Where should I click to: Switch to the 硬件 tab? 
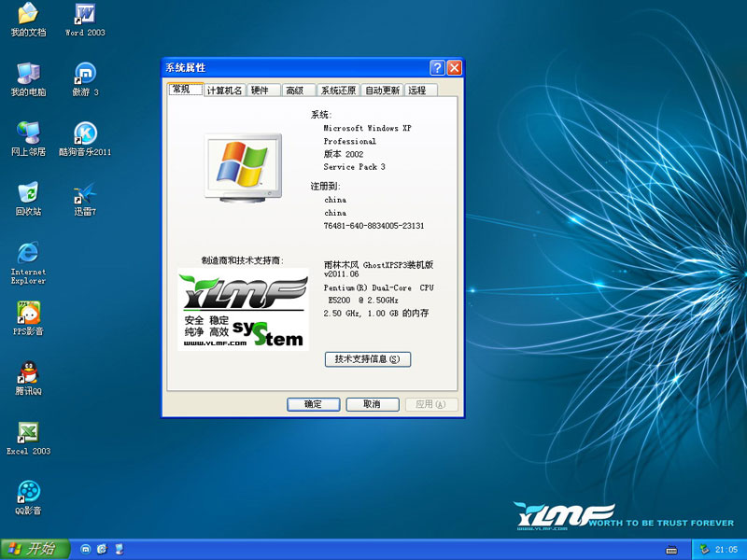(260, 91)
